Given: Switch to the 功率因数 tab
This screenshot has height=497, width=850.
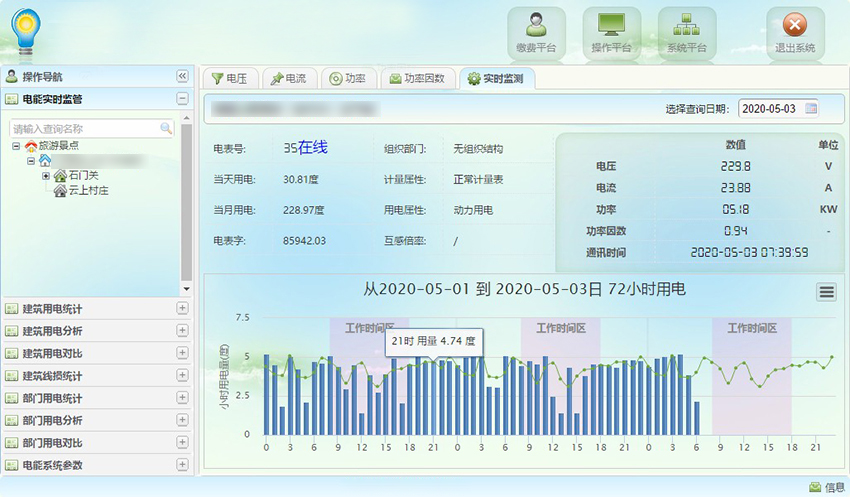Looking at the screenshot, I should 418,79.
